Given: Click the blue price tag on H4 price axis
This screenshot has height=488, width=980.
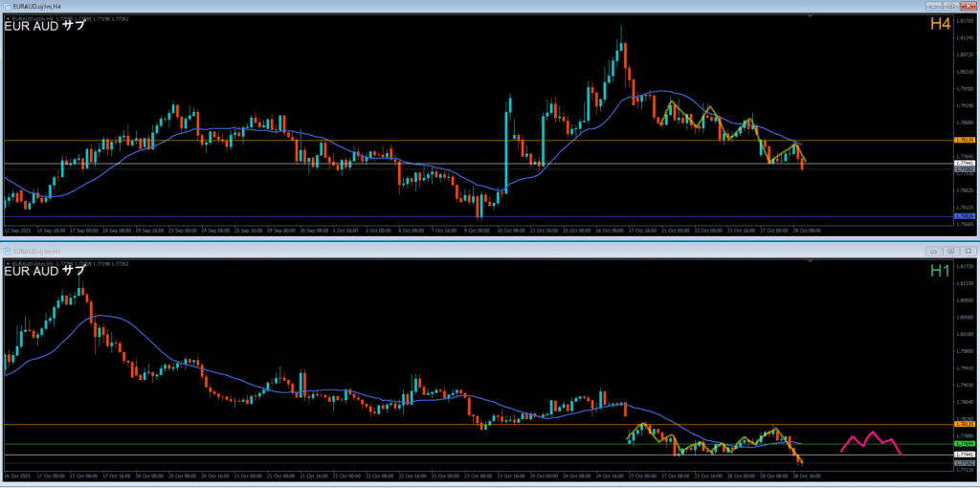Looking at the screenshot, I should coord(965,216).
